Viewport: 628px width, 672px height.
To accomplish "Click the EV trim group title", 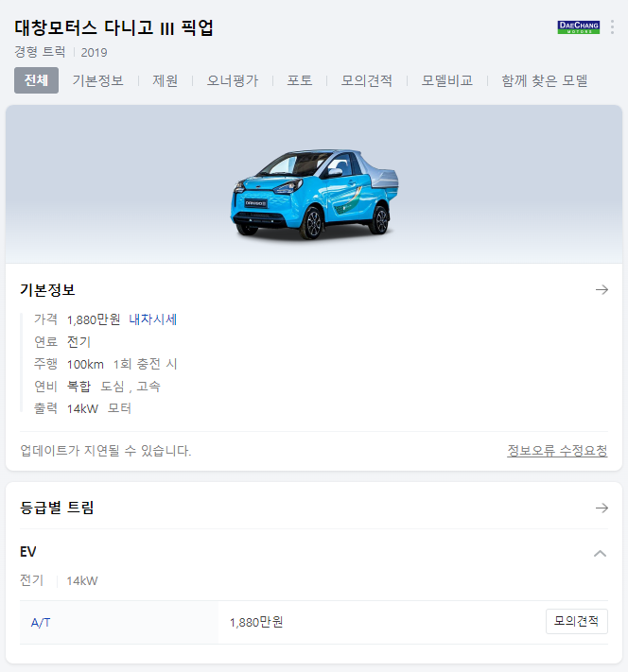I will pos(27,552).
